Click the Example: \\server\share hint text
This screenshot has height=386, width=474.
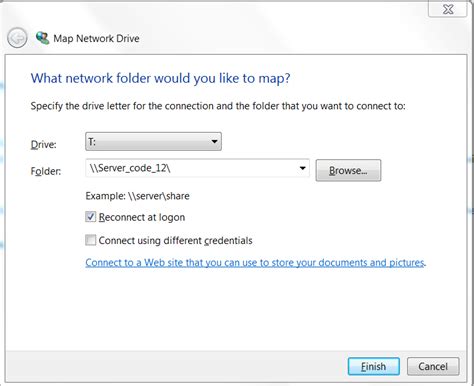click(137, 196)
